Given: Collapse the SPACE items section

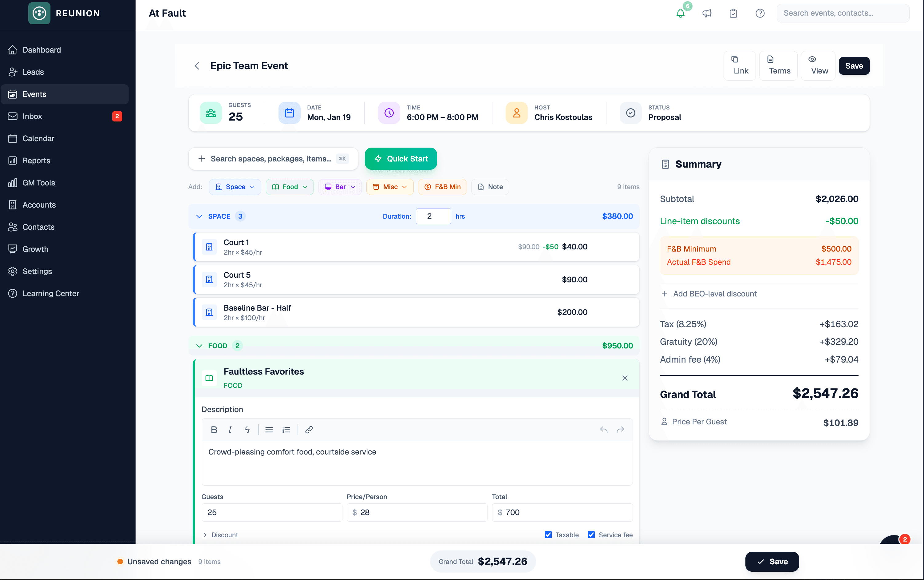Looking at the screenshot, I should [x=199, y=216].
